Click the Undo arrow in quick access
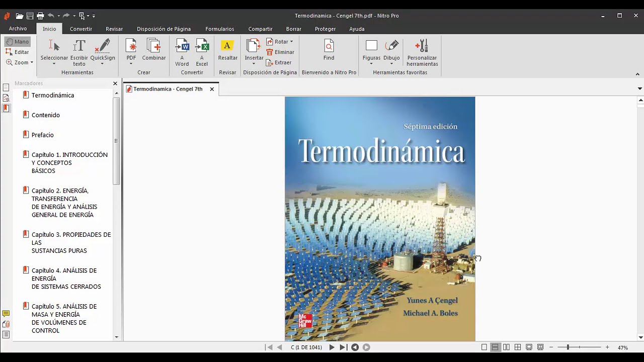644x362 pixels. tap(51, 16)
